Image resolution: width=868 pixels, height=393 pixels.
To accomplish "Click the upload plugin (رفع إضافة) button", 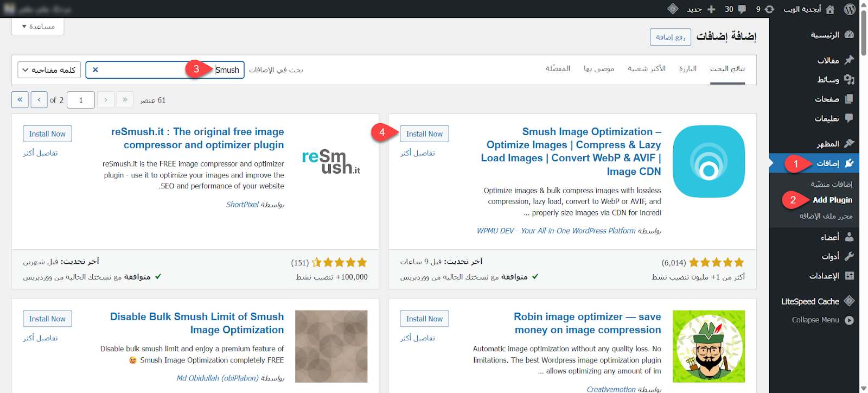I will coord(671,37).
